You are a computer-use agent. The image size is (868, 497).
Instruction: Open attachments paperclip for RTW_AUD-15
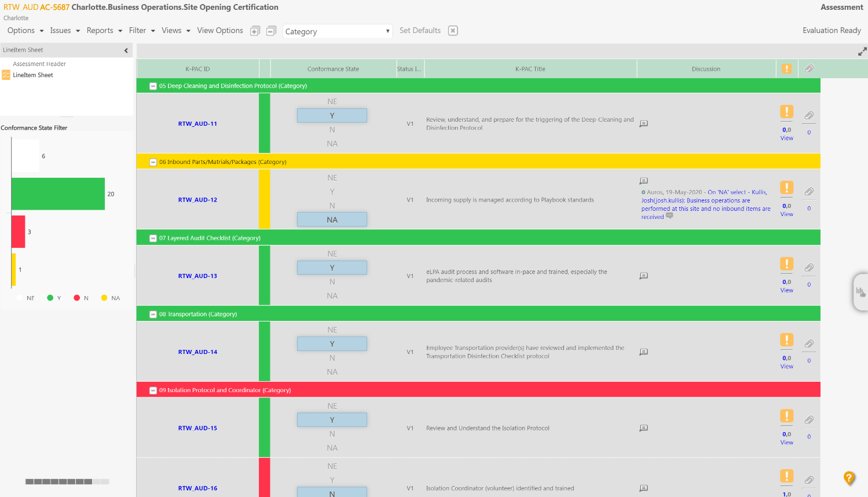pyautogui.click(x=809, y=420)
